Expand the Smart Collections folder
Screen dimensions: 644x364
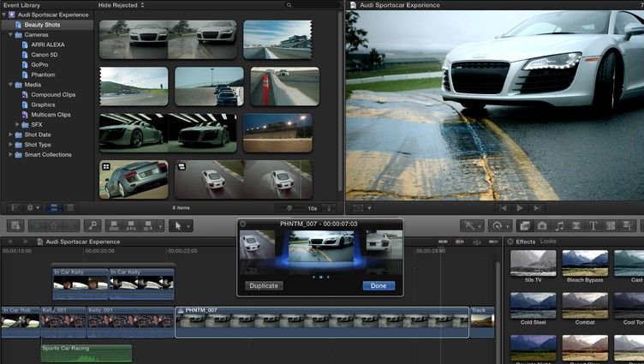pyautogui.click(x=10, y=154)
